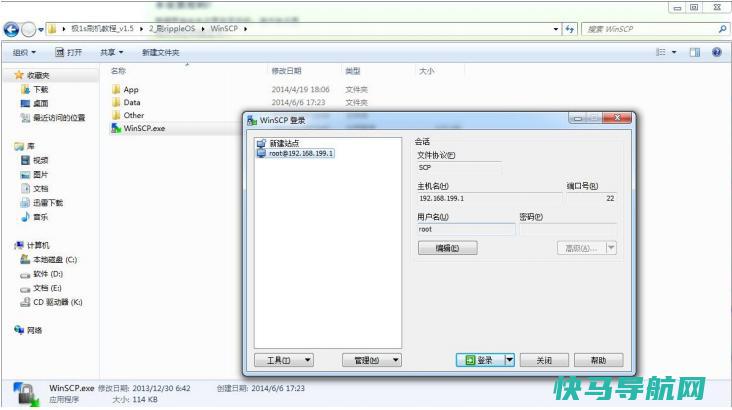Click the search WinSCP input field
This screenshot has width=732, height=410.
pyautogui.click(x=649, y=29)
